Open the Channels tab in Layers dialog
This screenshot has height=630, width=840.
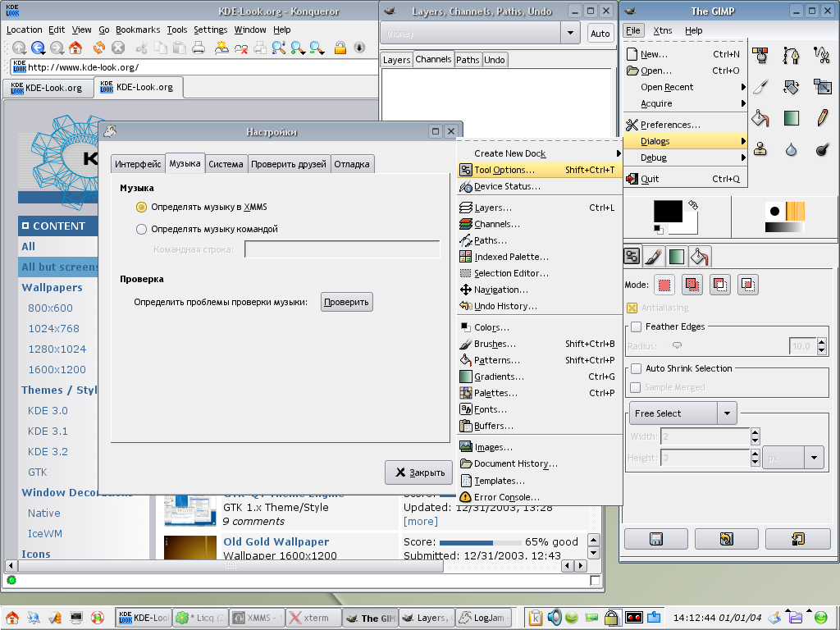[433, 59]
